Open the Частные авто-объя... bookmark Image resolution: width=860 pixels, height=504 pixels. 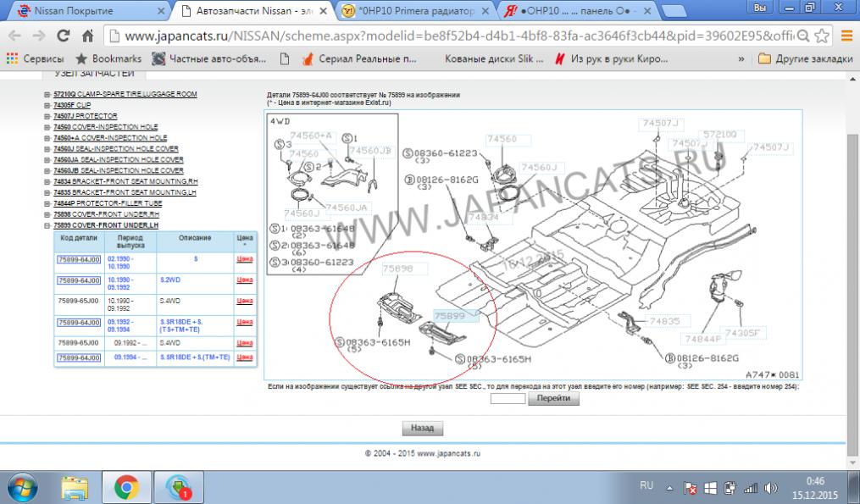209,58
